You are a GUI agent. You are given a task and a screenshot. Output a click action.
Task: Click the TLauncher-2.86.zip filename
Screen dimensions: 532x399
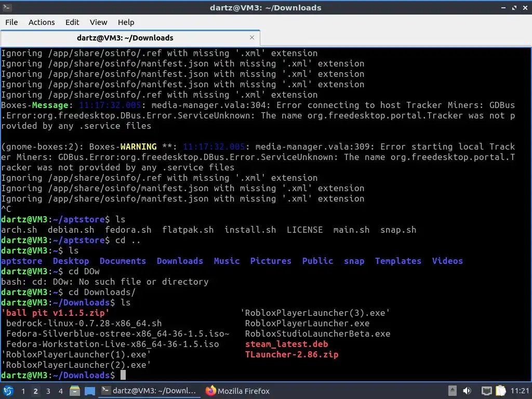291,354
